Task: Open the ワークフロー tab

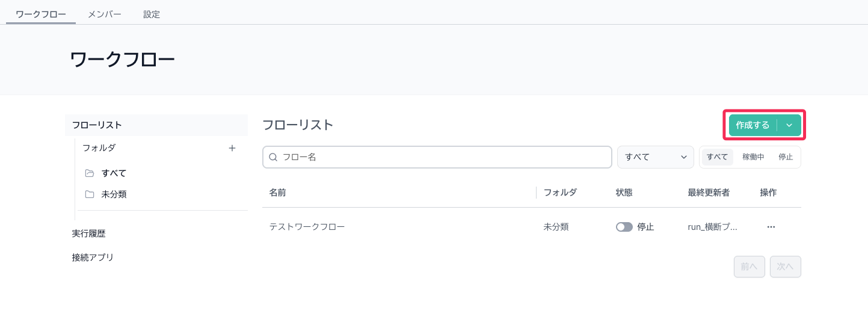Action: coord(41,14)
